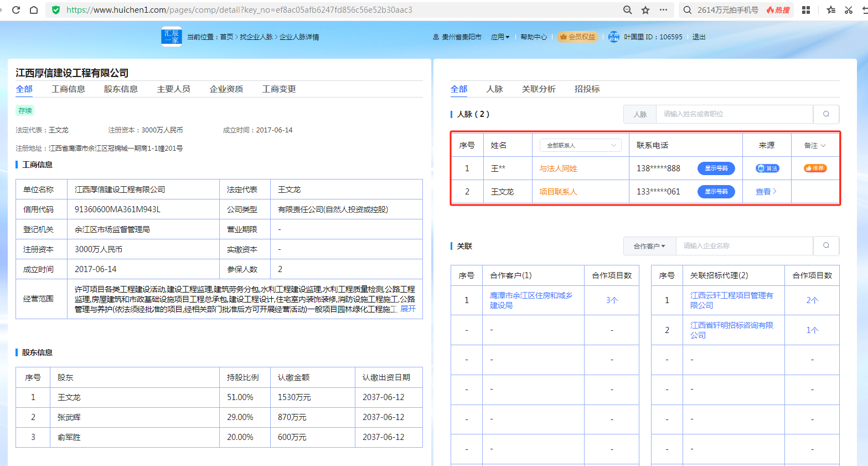
Task: Select the right panel 全部 tab
Action: [459, 89]
